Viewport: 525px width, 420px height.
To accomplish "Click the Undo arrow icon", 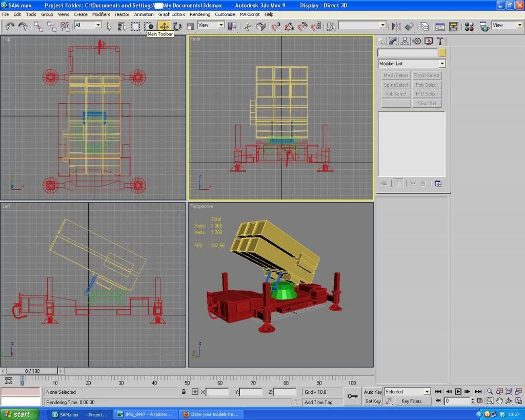I will pos(10,26).
